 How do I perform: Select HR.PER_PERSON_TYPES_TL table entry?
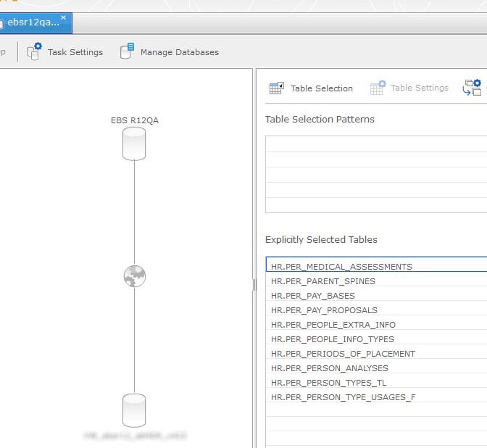point(328,383)
